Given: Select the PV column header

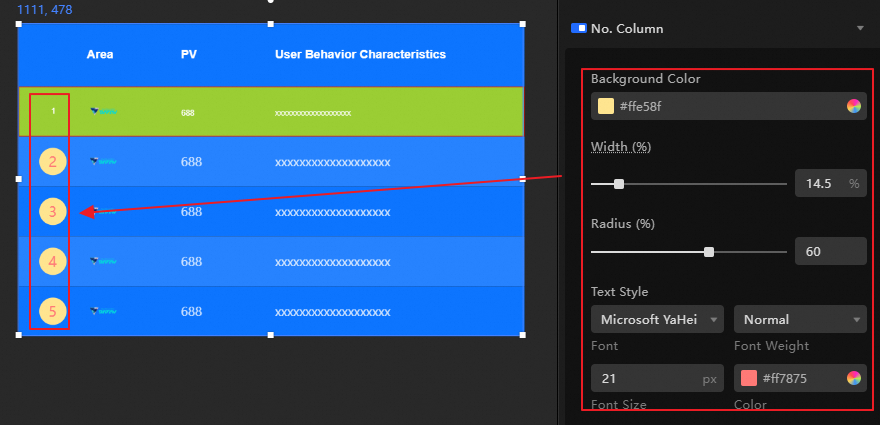Looking at the screenshot, I should (x=189, y=54).
